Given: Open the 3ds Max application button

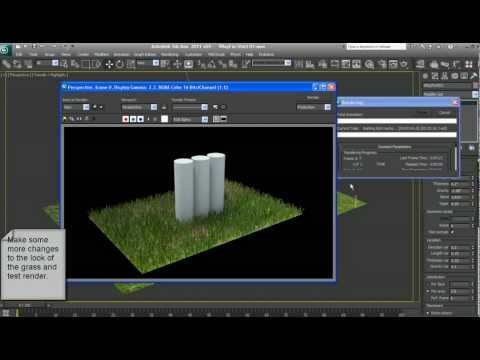Looking at the screenshot, I should pyautogui.click(x=5, y=50).
